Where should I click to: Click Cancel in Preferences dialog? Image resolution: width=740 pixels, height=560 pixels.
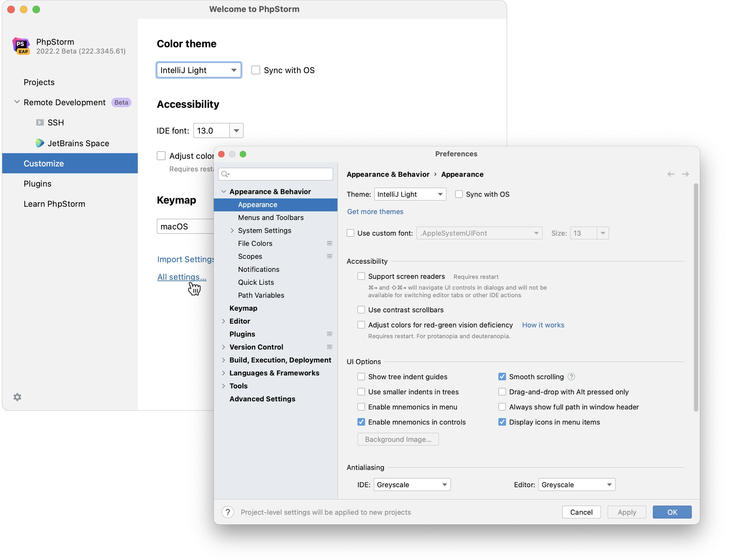coord(581,512)
